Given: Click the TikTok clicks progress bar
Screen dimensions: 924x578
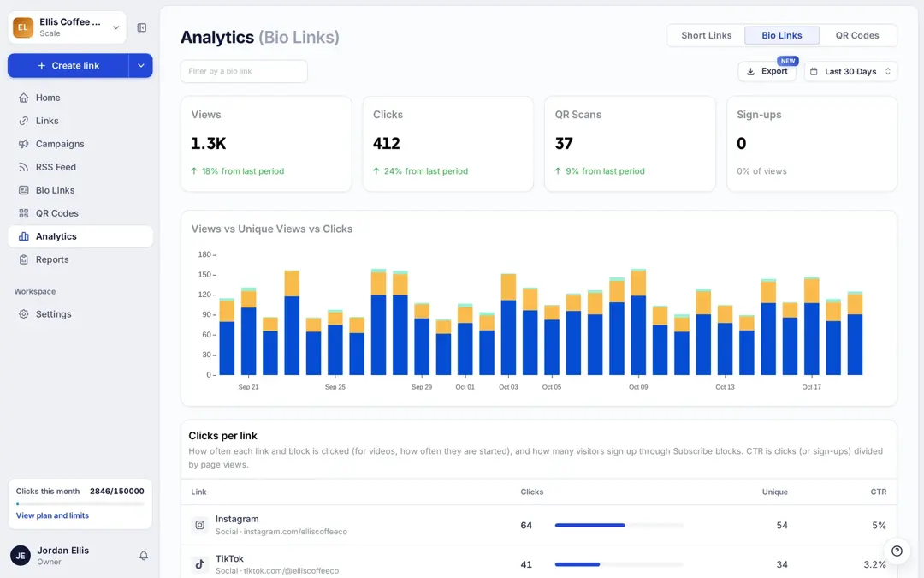Looking at the screenshot, I should pyautogui.click(x=619, y=564).
